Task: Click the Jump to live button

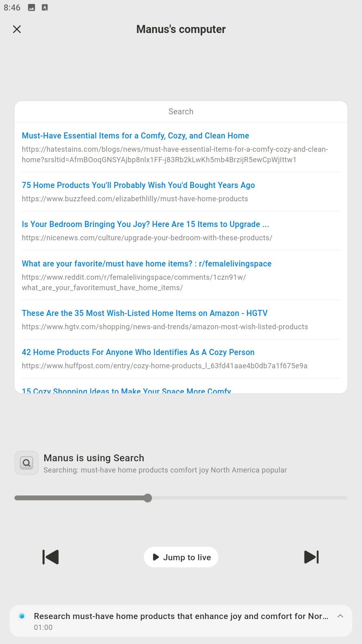Action: click(x=181, y=557)
